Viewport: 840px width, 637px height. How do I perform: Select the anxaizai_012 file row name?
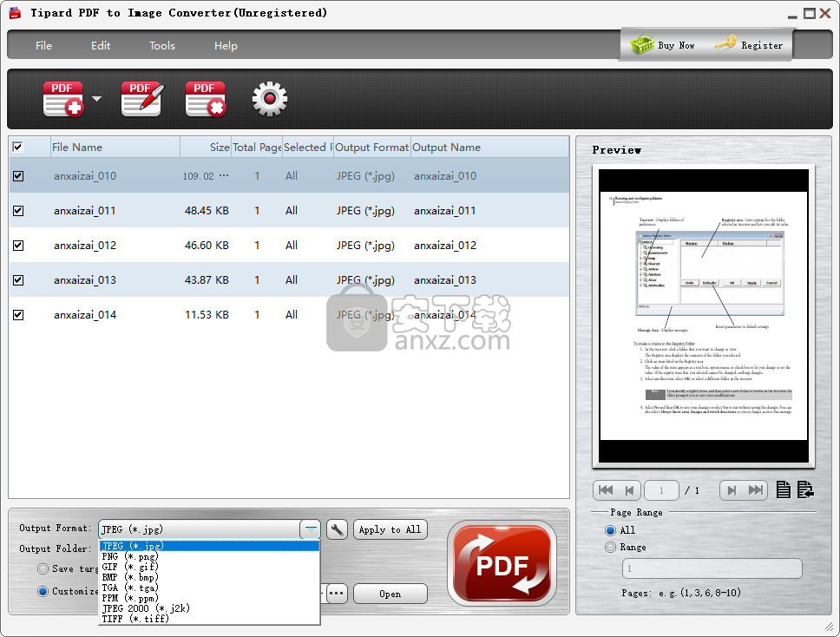[x=85, y=246]
